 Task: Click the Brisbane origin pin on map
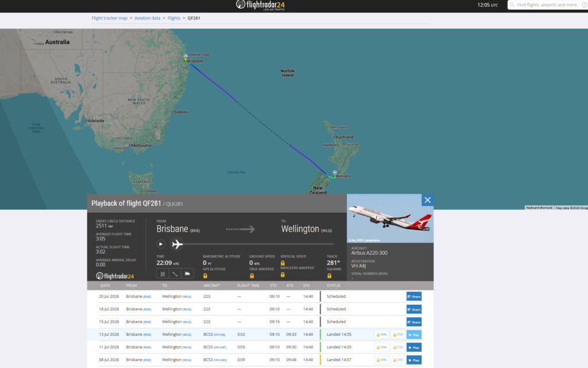[x=185, y=56]
